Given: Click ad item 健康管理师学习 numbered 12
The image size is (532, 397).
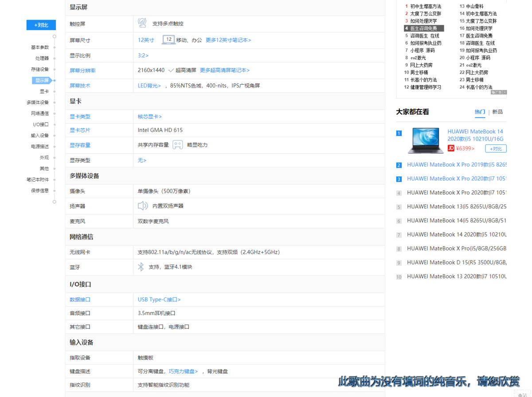Looking at the screenshot, I should 426,87.
